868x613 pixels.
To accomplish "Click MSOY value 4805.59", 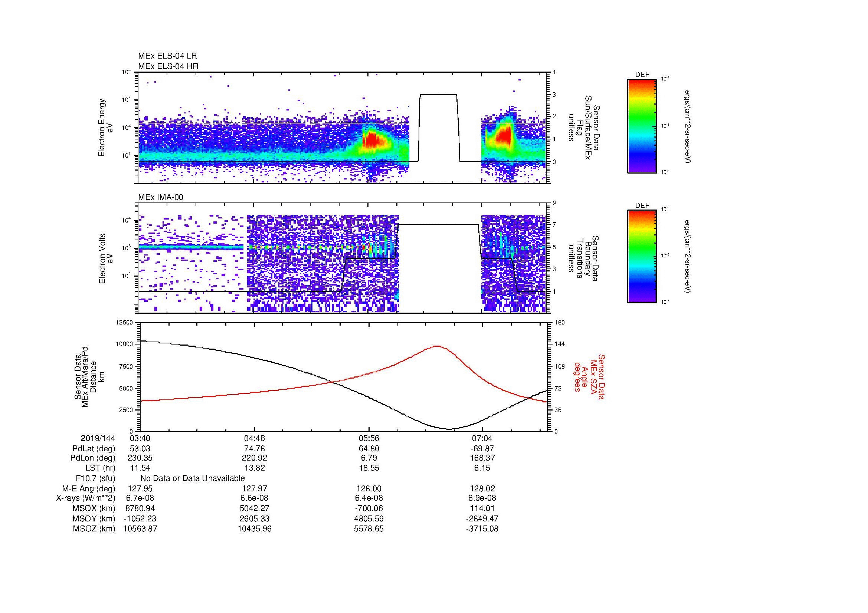I will (x=369, y=518).
